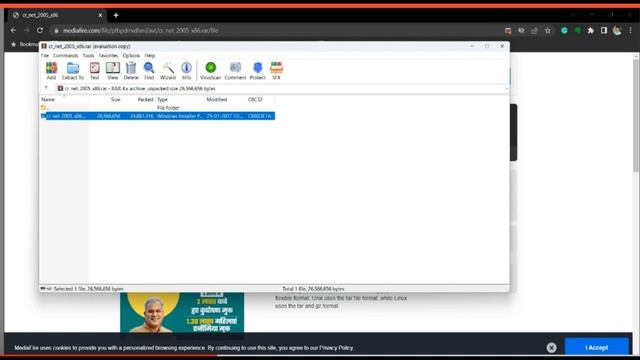Show archive Info

(x=187, y=71)
